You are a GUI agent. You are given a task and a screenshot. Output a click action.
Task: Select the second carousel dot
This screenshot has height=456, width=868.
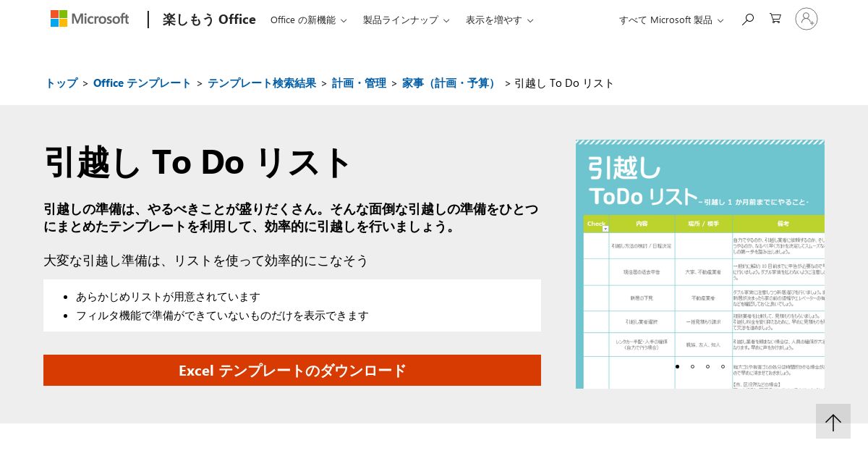pos(692,366)
